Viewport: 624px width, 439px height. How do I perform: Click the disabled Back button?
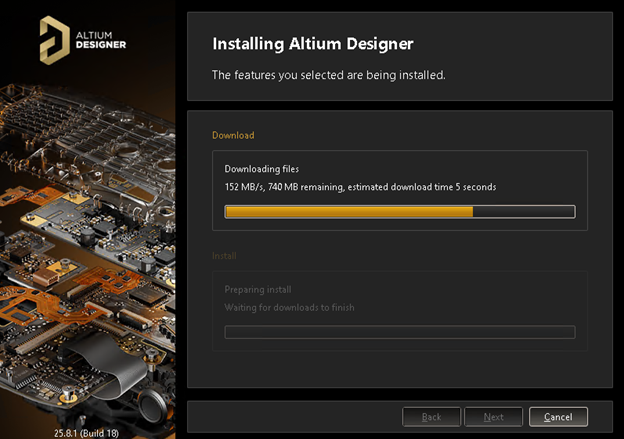coord(432,416)
